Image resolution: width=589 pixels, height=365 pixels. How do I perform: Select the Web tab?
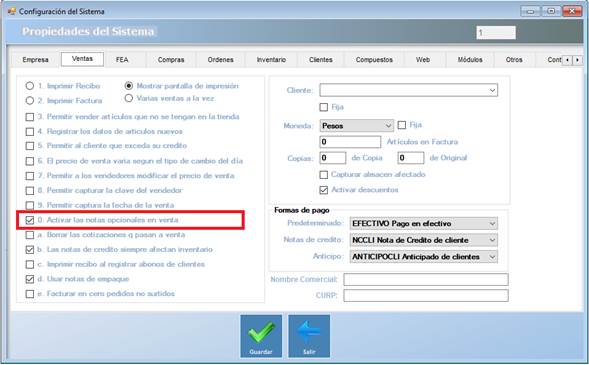(x=423, y=60)
